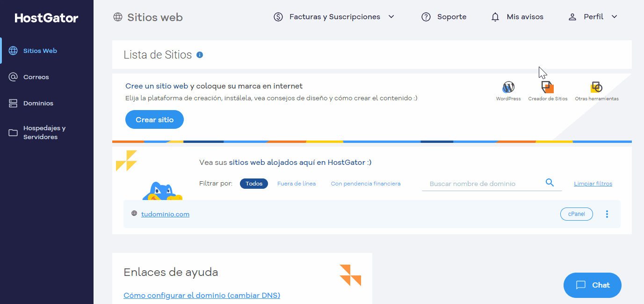The image size is (644, 304).
Task: Click info icon next to Lista de Sitios
Action: point(200,55)
